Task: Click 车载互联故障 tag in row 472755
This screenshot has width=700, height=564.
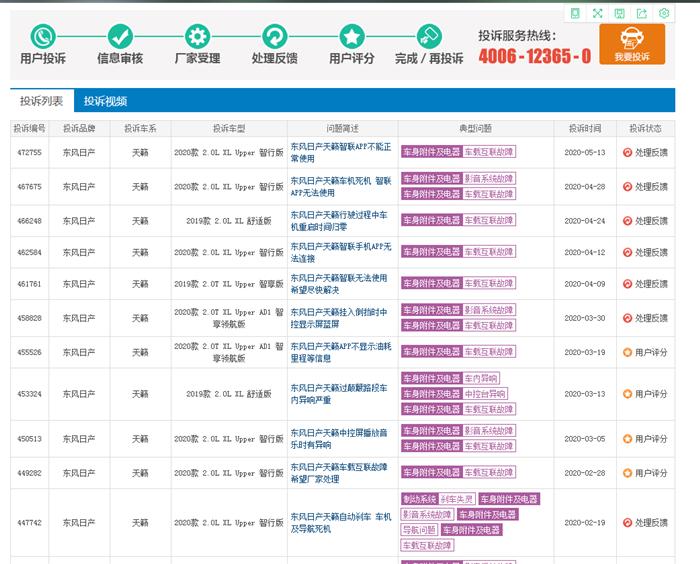Action: 489,152
